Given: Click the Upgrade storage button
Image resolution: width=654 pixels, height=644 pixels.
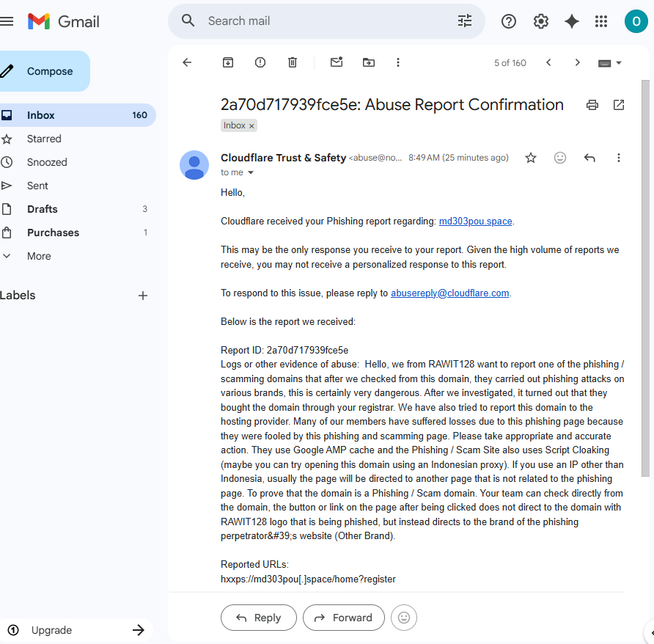Looking at the screenshot, I should [x=76, y=630].
